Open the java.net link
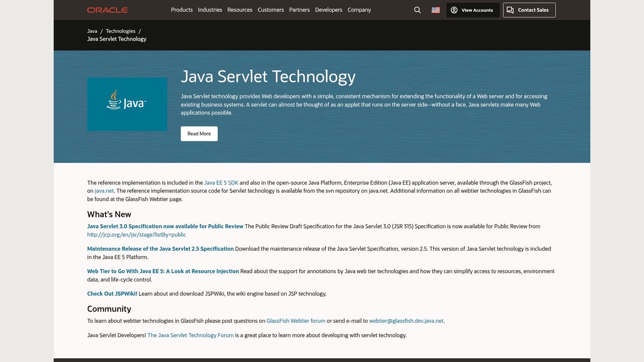The width and height of the screenshot is (644, 362). [x=104, y=191]
